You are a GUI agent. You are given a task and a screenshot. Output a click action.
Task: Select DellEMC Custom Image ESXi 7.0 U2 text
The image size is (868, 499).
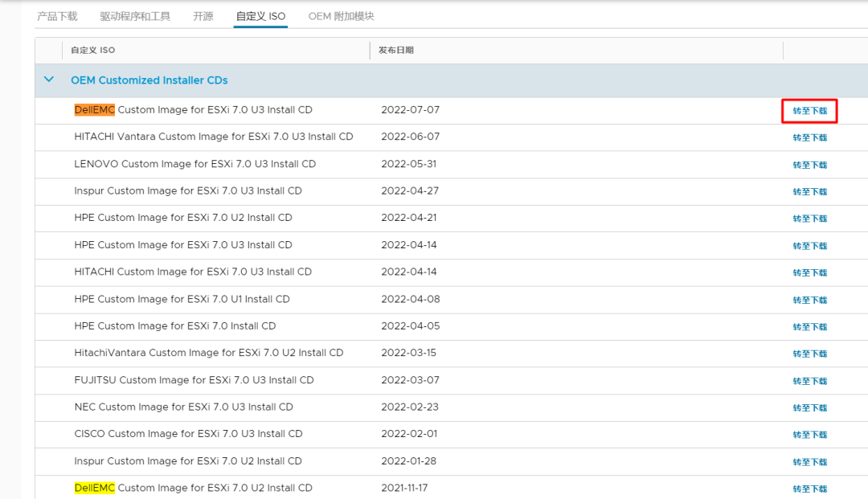(x=193, y=488)
